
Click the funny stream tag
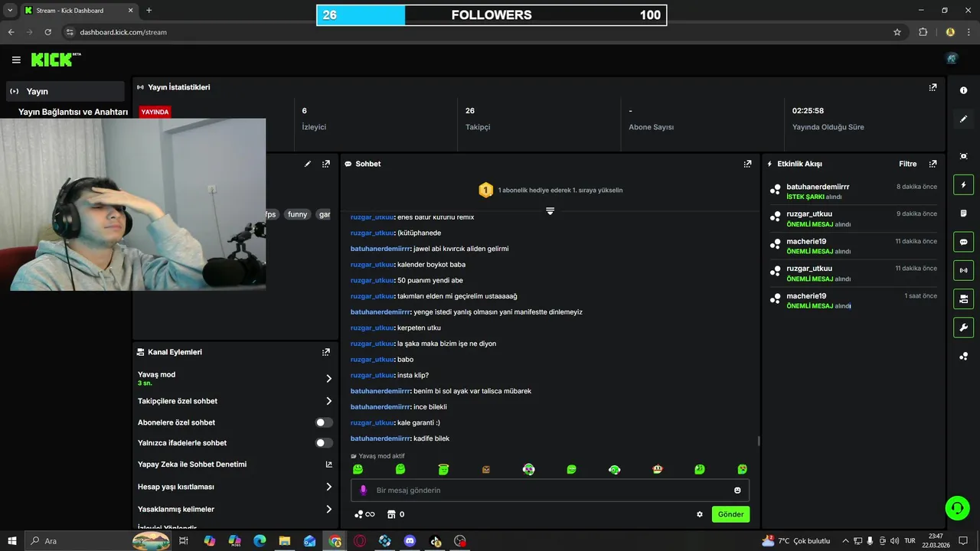pyautogui.click(x=298, y=214)
